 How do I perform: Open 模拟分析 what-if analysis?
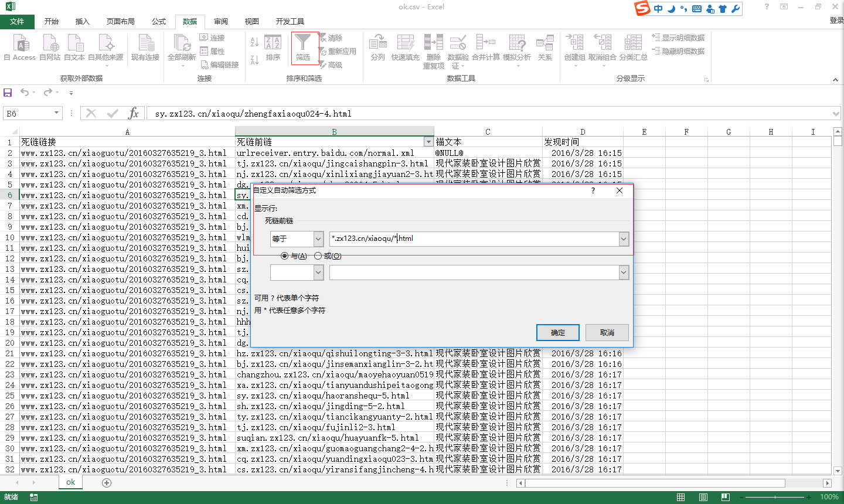[517, 50]
